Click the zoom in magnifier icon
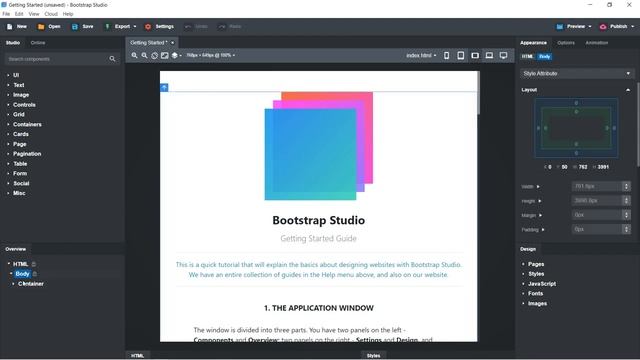 [x=134, y=55]
